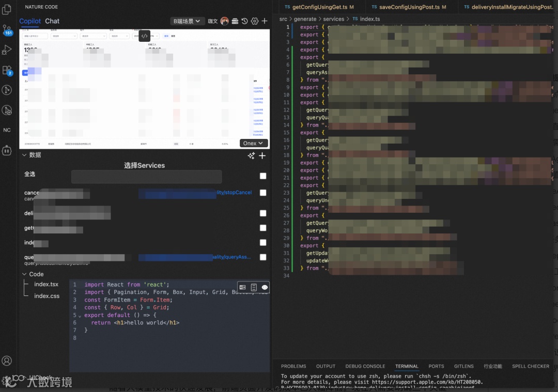Image resolution: width=558 pixels, height=392 pixels.
Task: Tick the checkbox beside the stopCancel service
Action: 263,193
